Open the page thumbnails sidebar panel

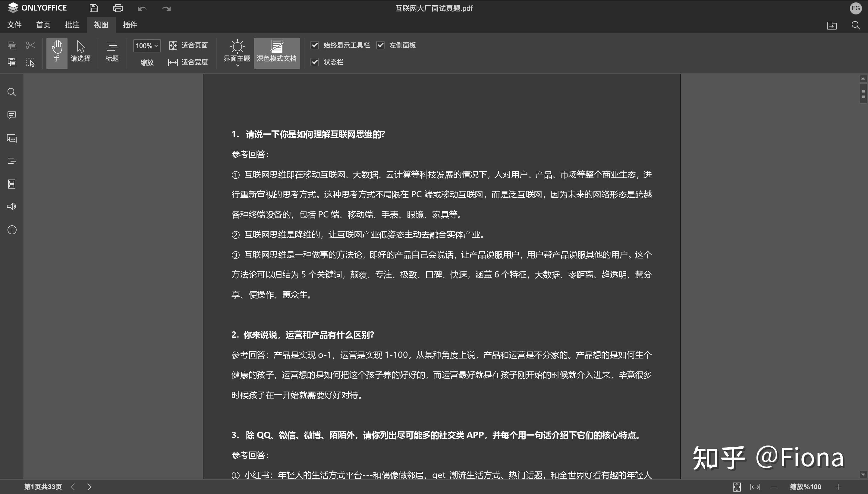click(x=12, y=184)
